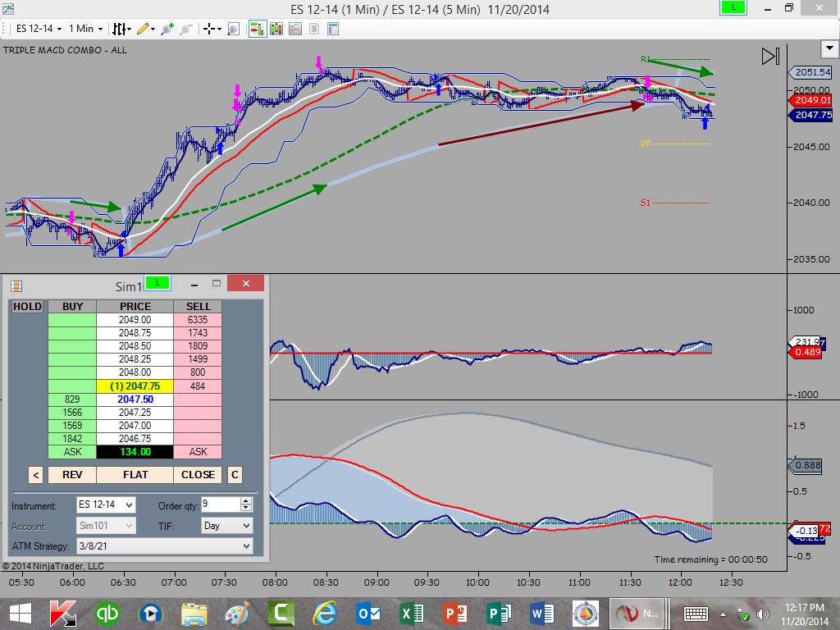Select the pencil drawing tools icon

tap(143, 29)
